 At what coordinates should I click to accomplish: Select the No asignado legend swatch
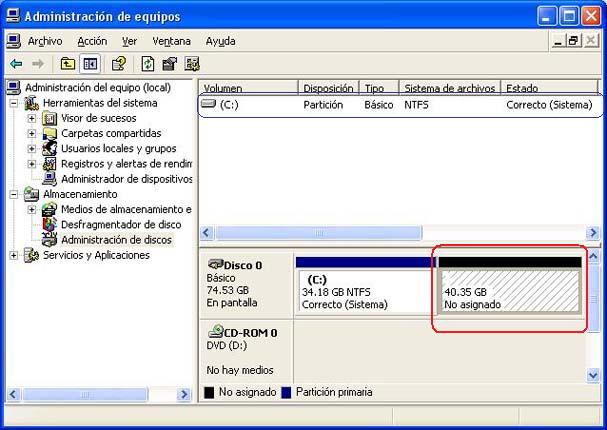[209, 392]
